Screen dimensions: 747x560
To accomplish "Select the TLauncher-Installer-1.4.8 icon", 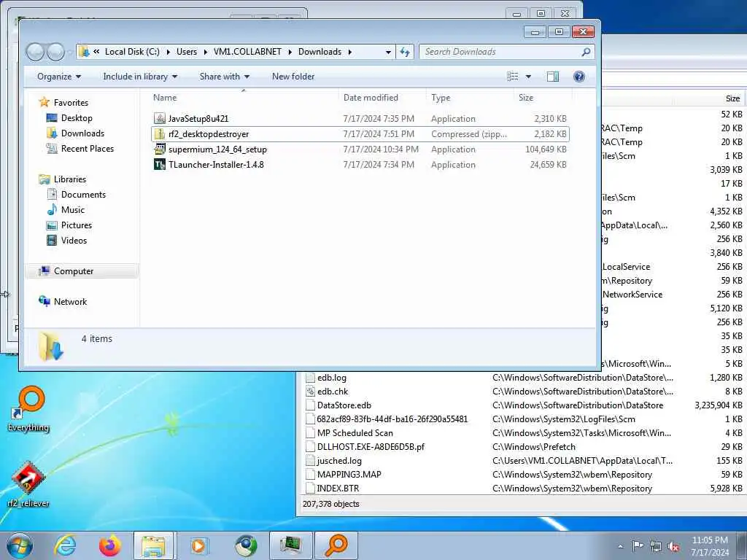I will (160, 164).
